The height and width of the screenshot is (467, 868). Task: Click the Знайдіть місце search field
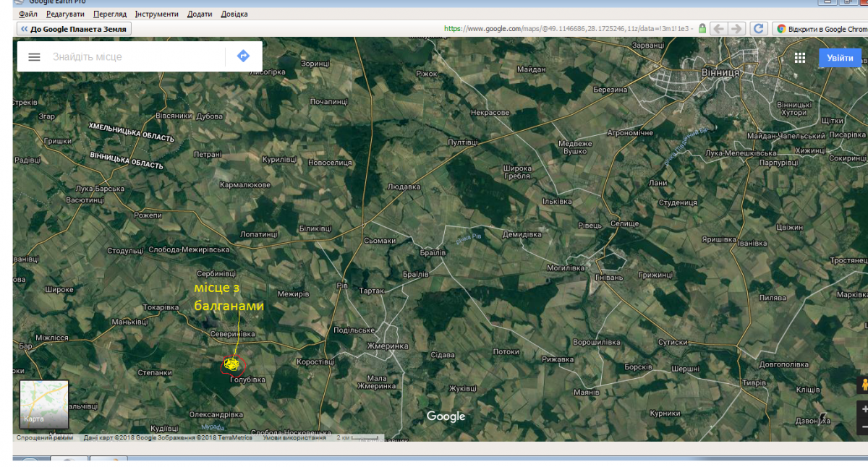coord(134,56)
